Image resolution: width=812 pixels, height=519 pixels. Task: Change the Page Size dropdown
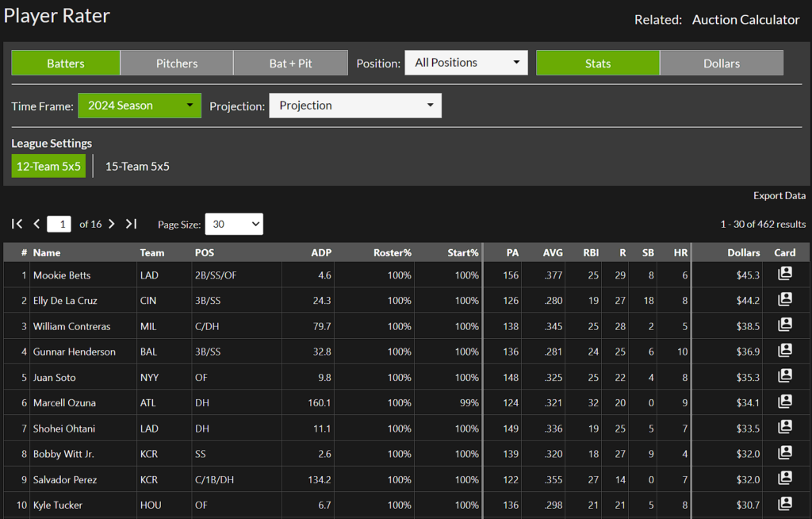(233, 224)
